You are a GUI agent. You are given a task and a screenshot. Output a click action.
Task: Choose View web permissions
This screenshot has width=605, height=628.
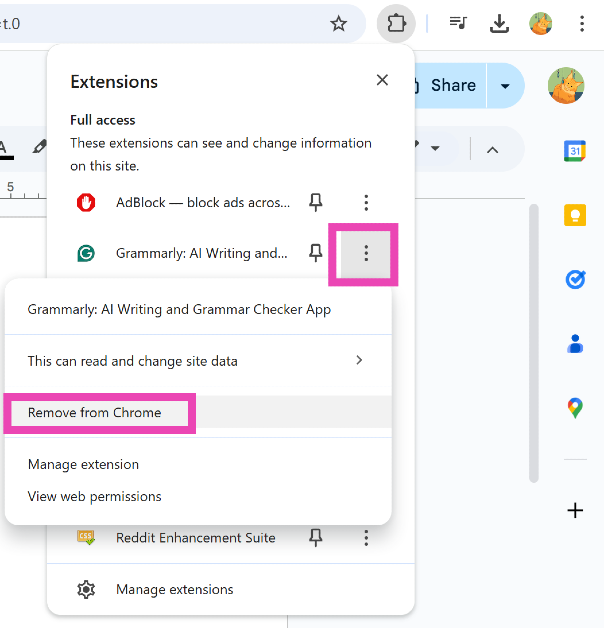tap(95, 497)
